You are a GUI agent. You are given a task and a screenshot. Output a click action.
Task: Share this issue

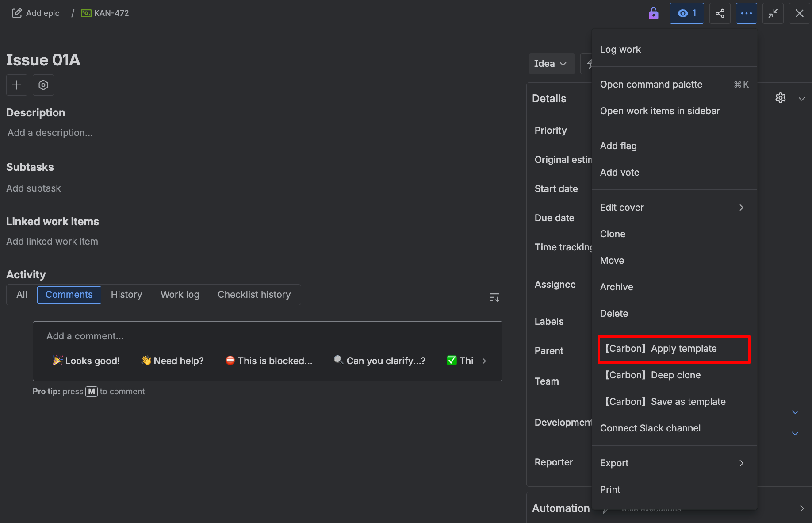point(720,13)
